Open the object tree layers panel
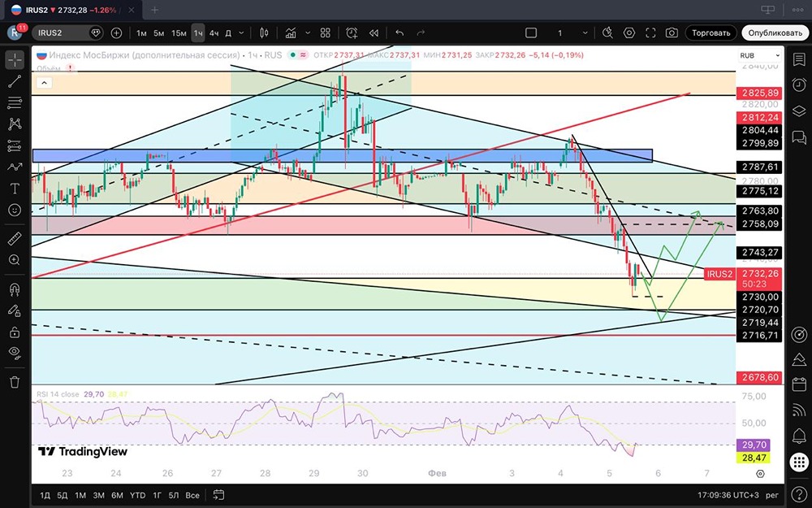 799,111
